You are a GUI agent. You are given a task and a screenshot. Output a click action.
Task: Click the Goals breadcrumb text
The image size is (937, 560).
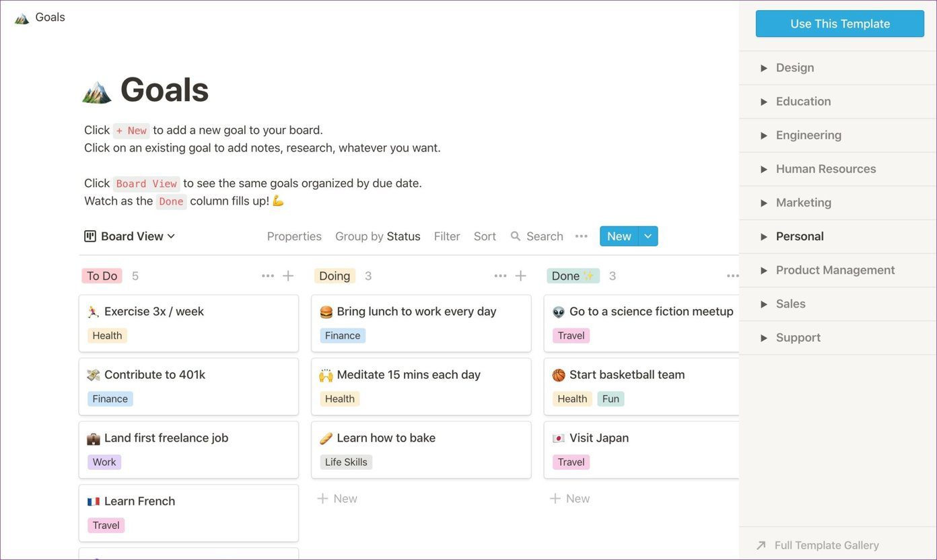[50, 17]
